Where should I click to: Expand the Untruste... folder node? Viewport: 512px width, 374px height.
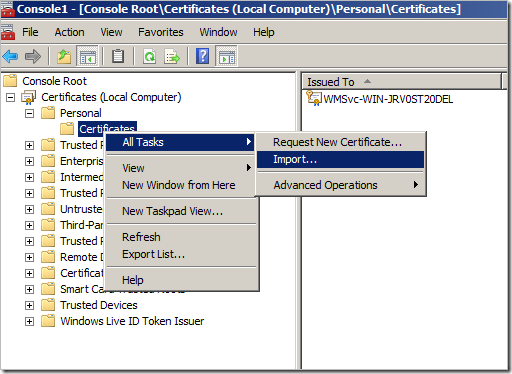(29, 210)
